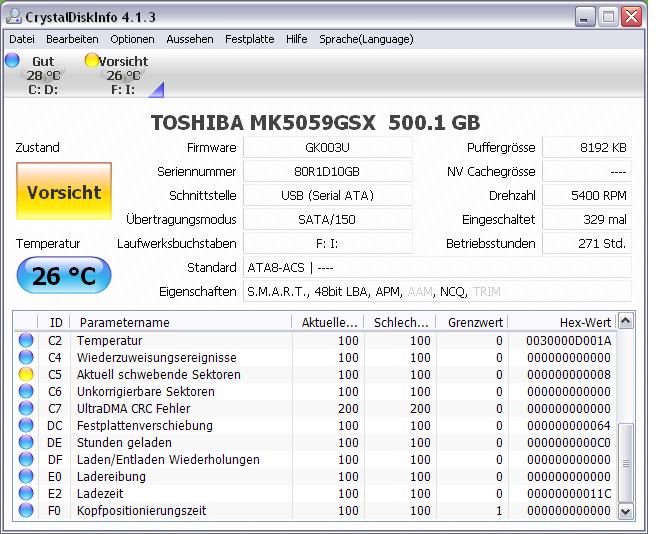Open the Sprache(Language) menu
The height and width of the screenshot is (534, 670).
[366, 39]
